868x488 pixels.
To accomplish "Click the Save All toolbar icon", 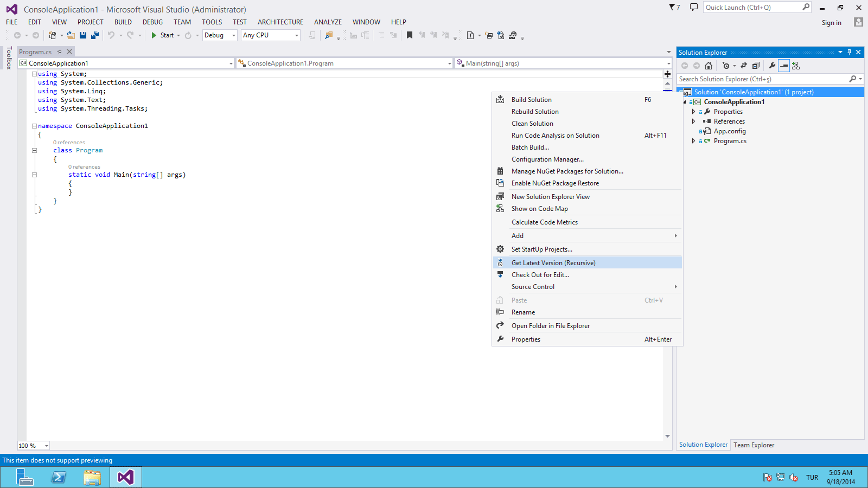I will [x=95, y=35].
